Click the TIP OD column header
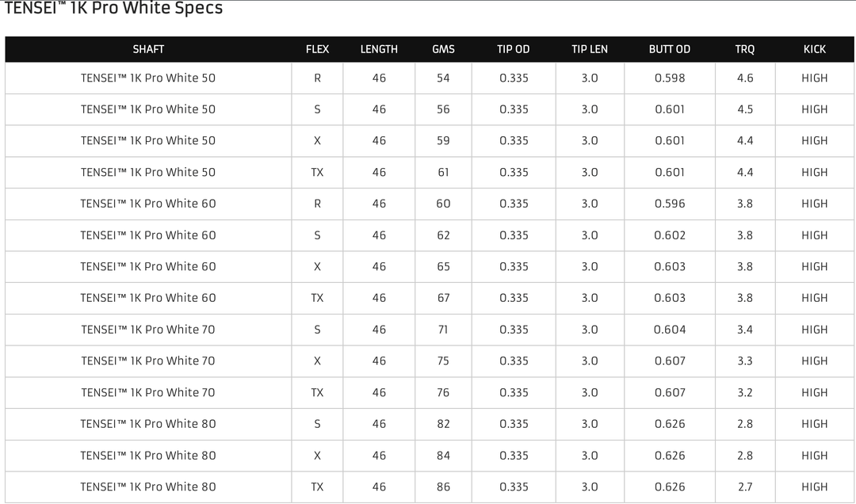 click(x=514, y=49)
